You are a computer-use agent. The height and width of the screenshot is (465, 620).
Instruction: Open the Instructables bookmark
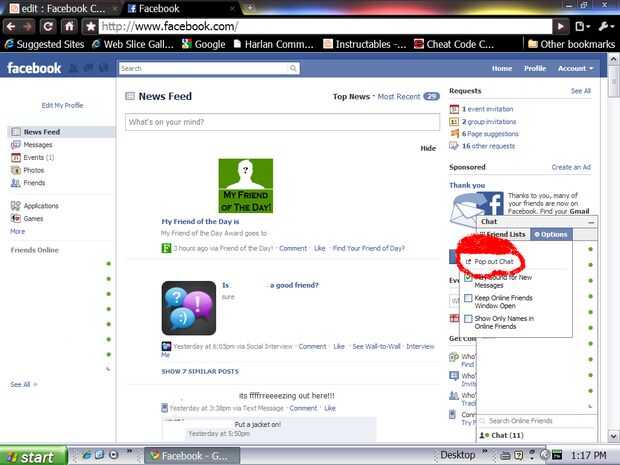tap(365, 44)
